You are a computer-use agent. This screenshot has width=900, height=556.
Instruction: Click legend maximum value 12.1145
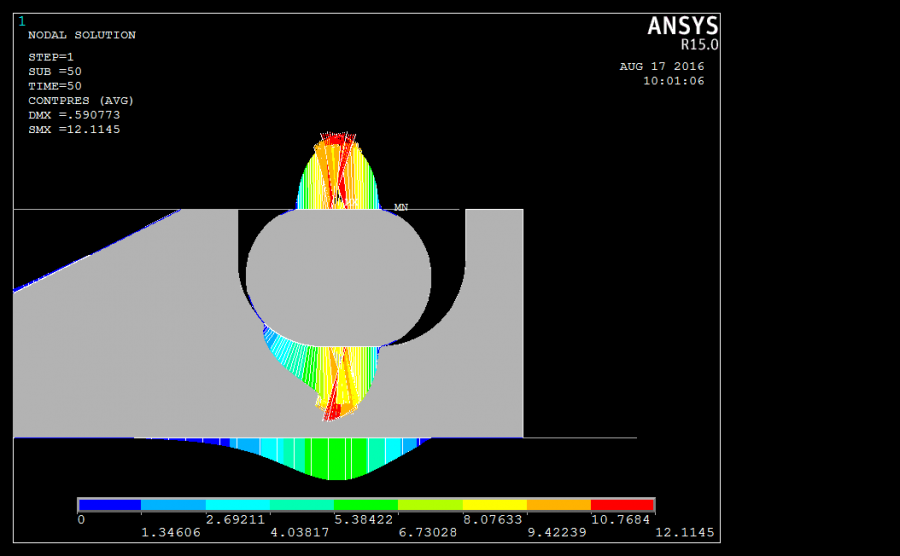tap(685, 532)
